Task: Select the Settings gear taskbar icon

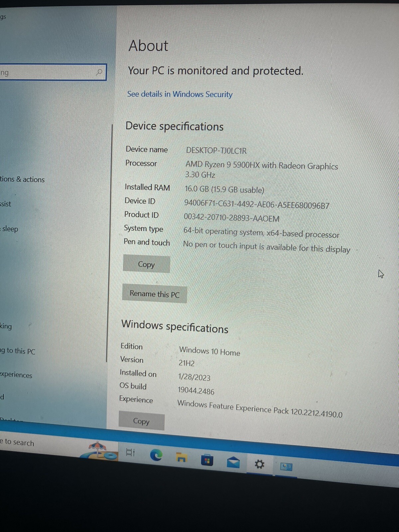Action: click(259, 464)
